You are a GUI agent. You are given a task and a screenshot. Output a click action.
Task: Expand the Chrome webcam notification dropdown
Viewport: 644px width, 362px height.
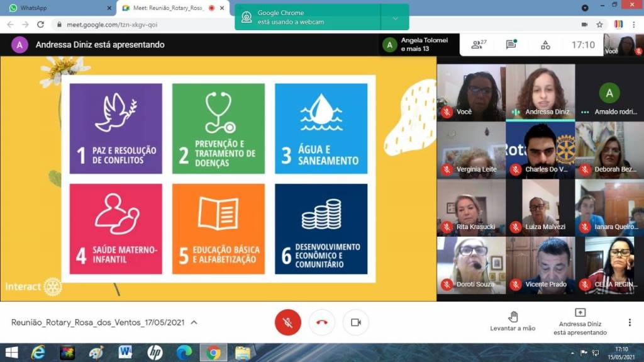[395, 18]
